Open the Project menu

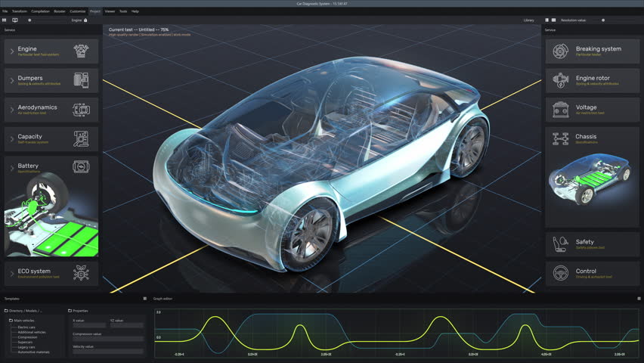[x=94, y=11]
